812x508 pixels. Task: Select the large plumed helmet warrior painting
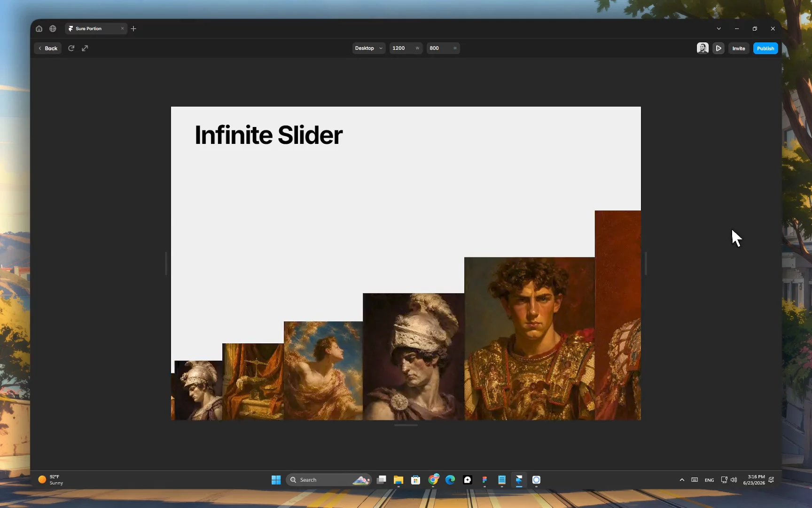pos(414,357)
